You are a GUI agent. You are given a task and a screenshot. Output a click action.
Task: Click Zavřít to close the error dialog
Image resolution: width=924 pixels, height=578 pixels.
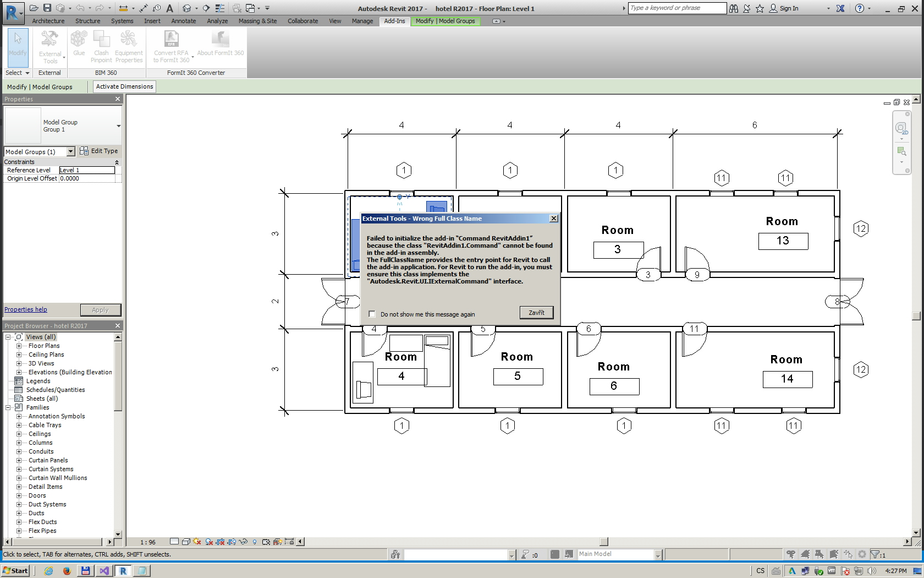536,312
